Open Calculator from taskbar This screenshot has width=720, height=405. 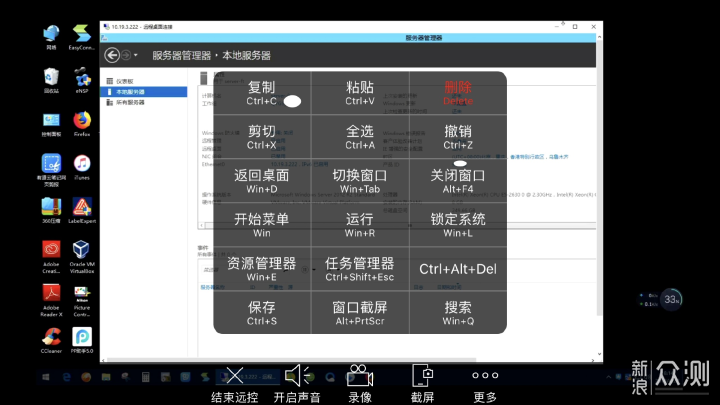pos(146,377)
